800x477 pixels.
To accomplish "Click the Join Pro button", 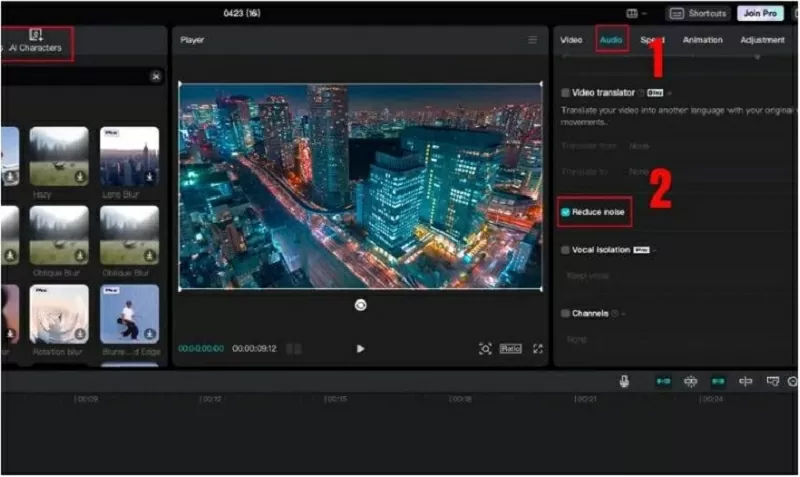I will (760, 13).
